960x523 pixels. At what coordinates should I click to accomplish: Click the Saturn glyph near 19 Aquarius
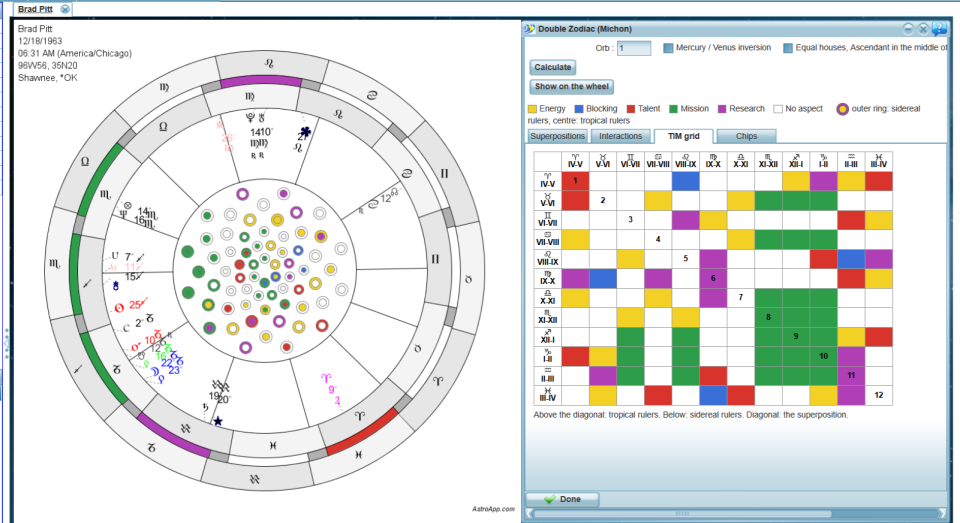point(207,408)
